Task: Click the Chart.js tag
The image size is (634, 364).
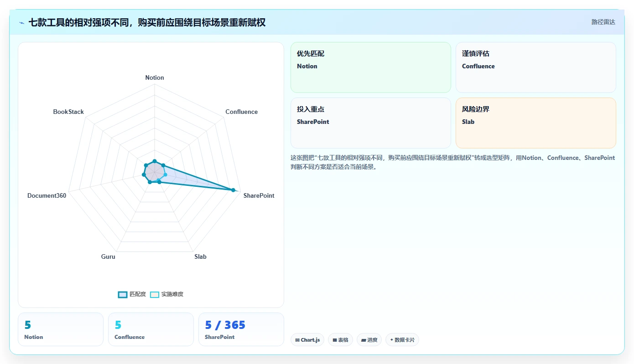Action: (307, 340)
